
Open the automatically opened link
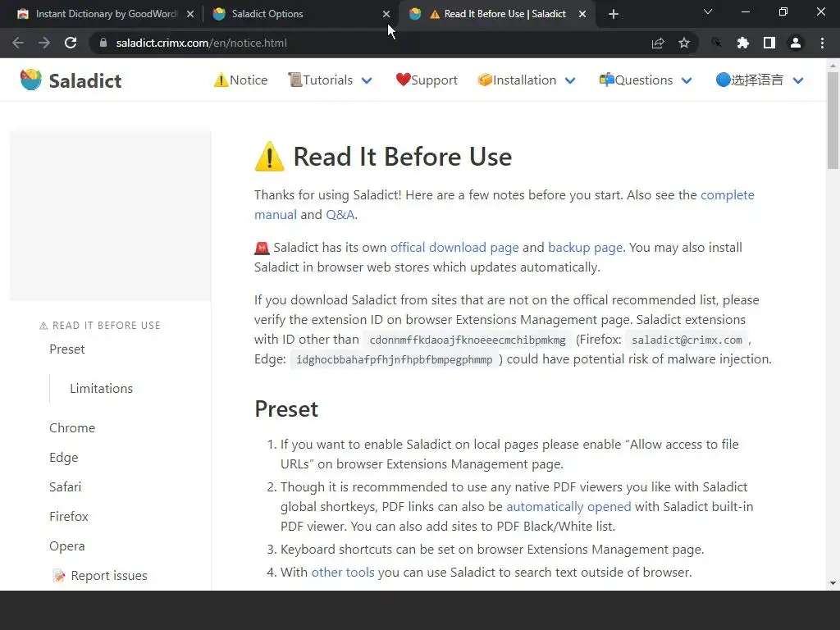point(568,507)
